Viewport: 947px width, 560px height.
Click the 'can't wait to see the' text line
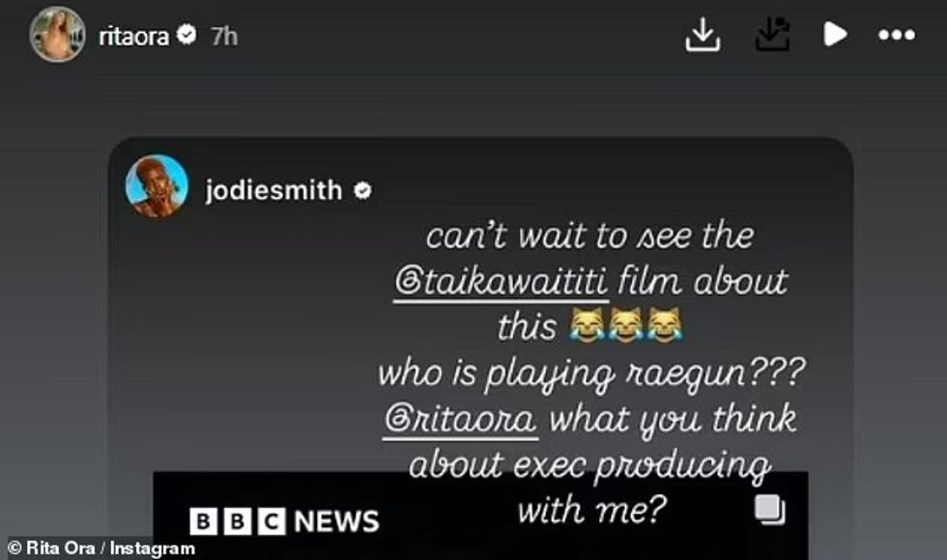point(590,236)
